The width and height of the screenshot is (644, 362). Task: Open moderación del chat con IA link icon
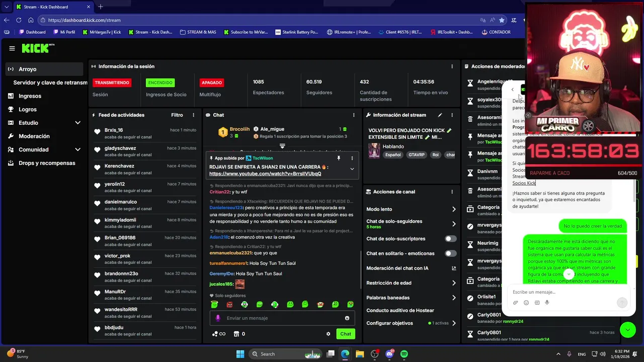pos(454,268)
